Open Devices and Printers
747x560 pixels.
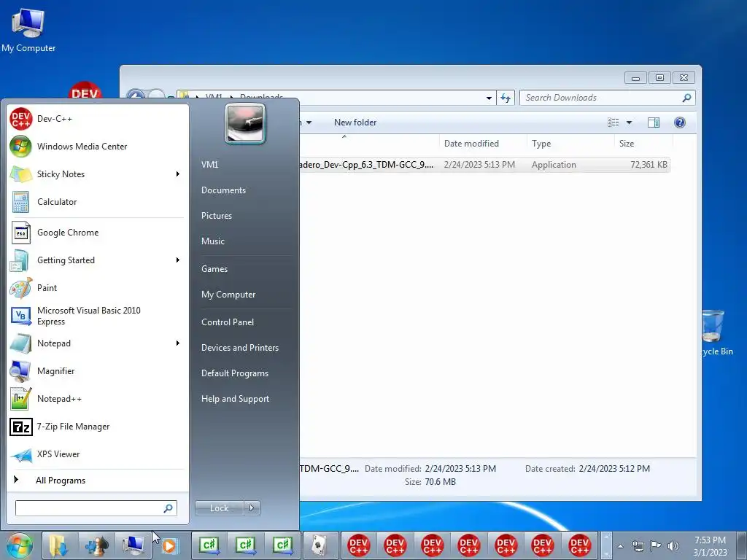tap(239, 348)
